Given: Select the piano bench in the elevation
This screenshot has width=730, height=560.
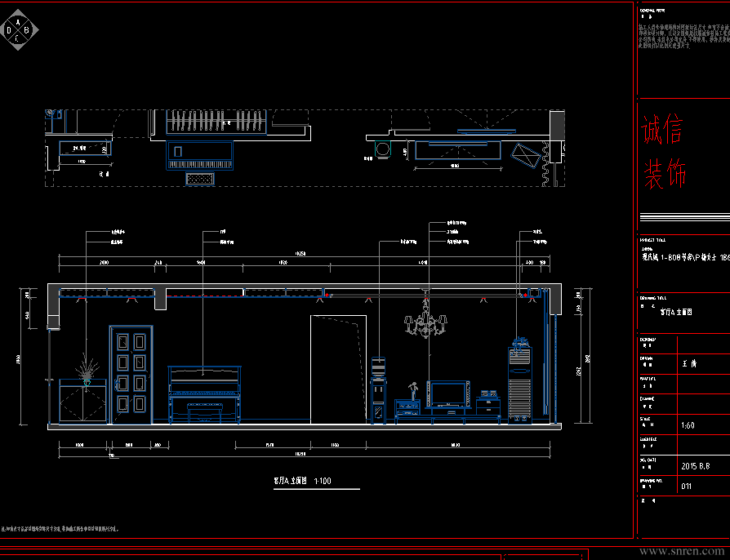Looking at the screenshot, I should [205, 413].
